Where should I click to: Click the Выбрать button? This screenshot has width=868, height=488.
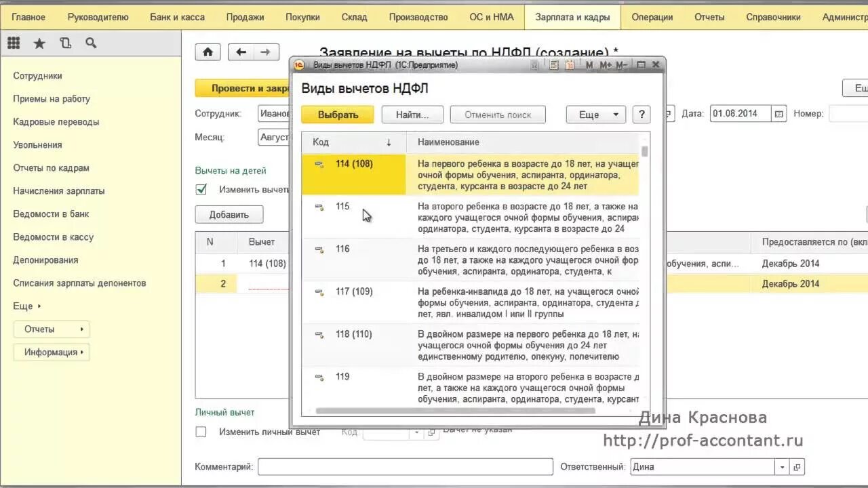pyautogui.click(x=338, y=115)
